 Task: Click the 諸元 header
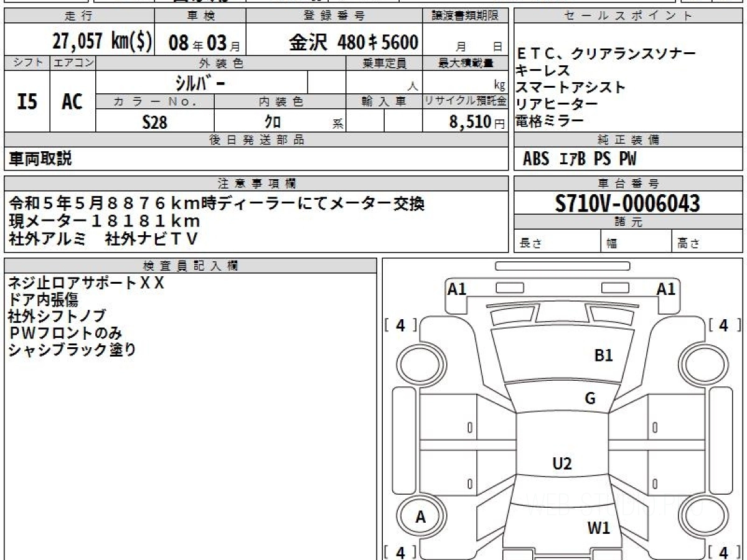click(629, 223)
